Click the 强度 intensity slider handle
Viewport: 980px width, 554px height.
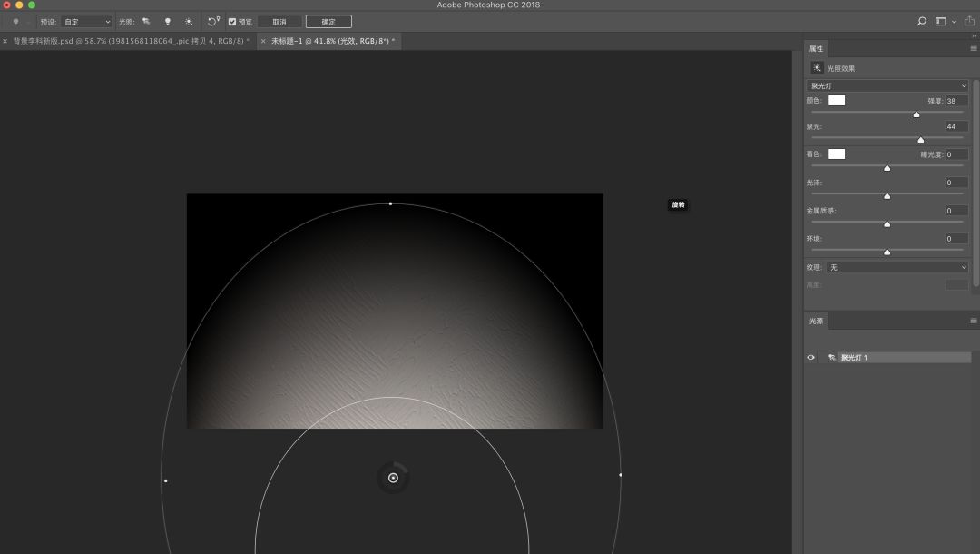[916, 114]
